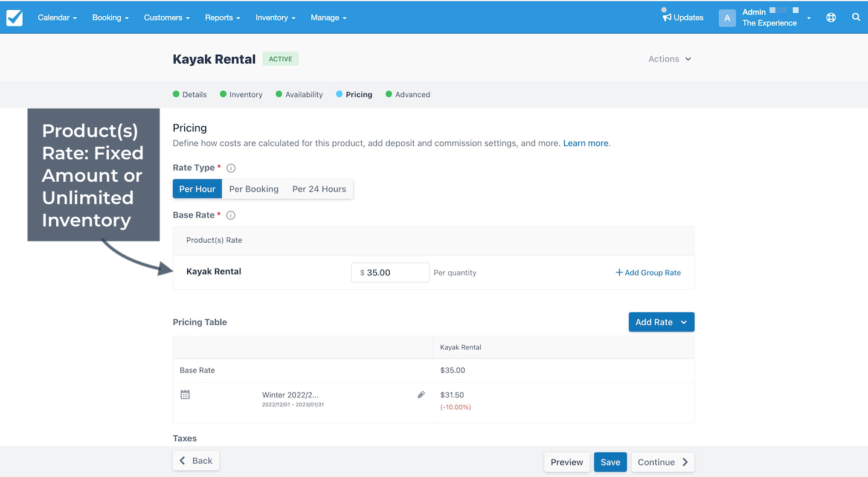
Task: Click the Kayak Rental base rate field
Action: coord(390,272)
